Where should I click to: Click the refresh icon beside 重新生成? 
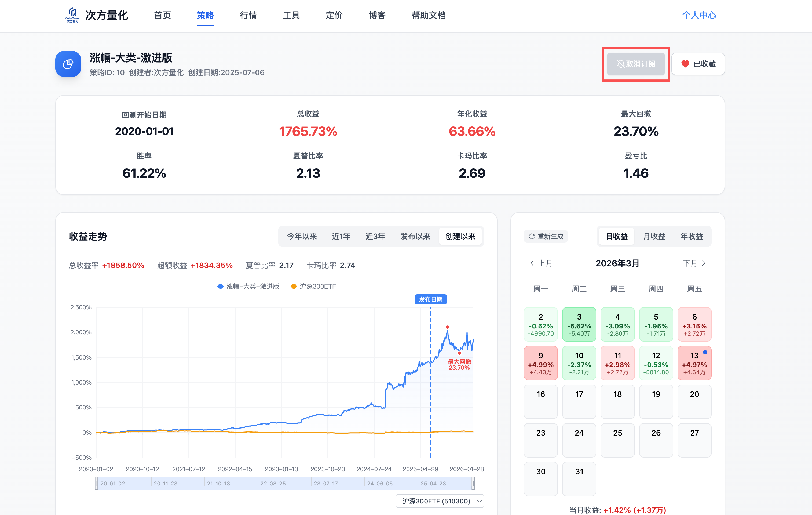532,236
